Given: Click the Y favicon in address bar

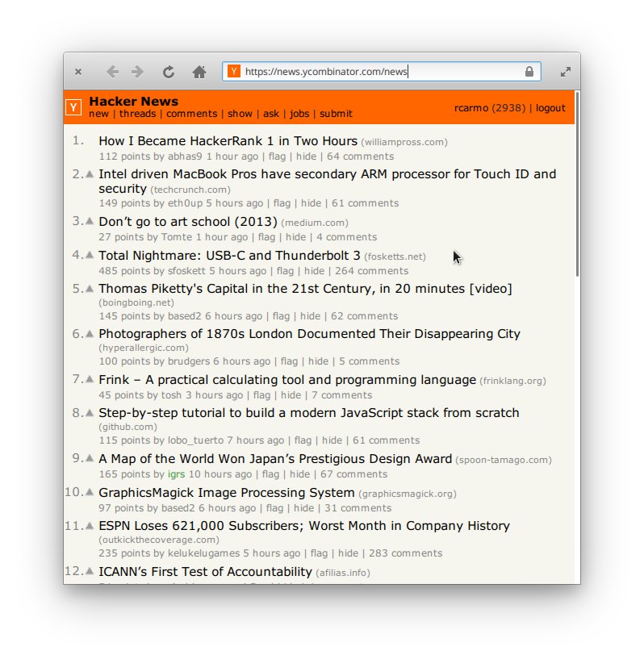Looking at the screenshot, I should [x=234, y=72].
